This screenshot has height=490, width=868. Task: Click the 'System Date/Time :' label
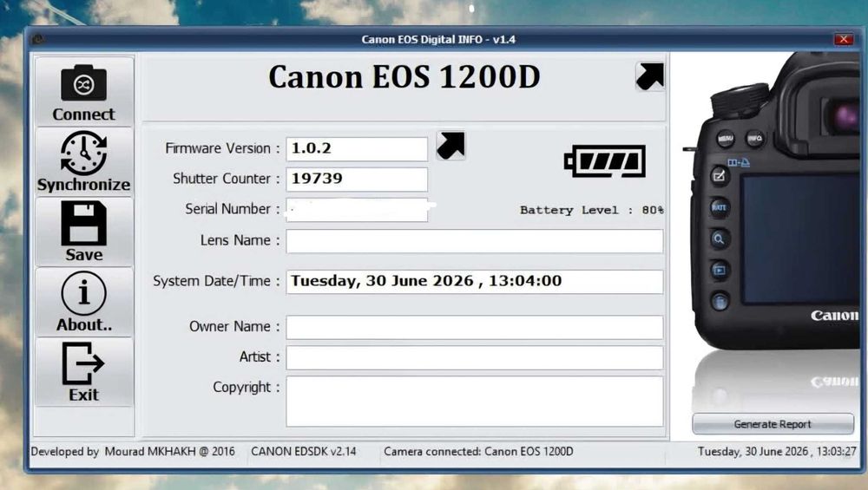point(216,281)
